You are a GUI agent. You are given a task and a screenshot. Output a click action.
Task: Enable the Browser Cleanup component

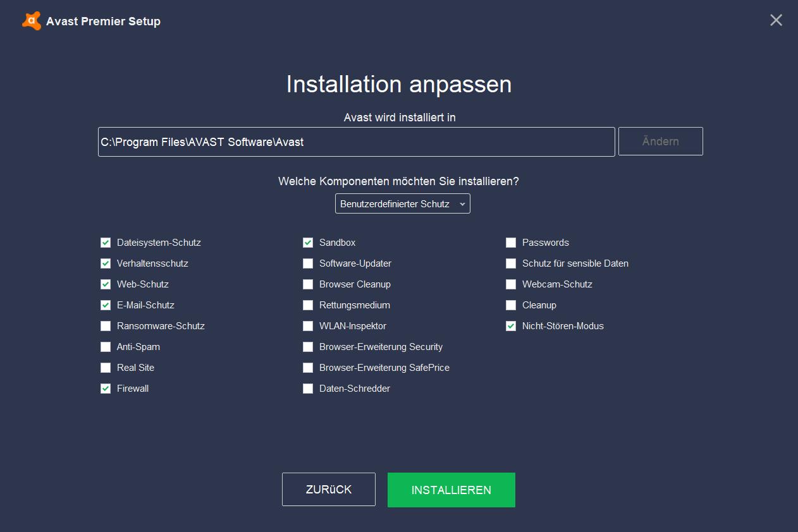[308, 284]
